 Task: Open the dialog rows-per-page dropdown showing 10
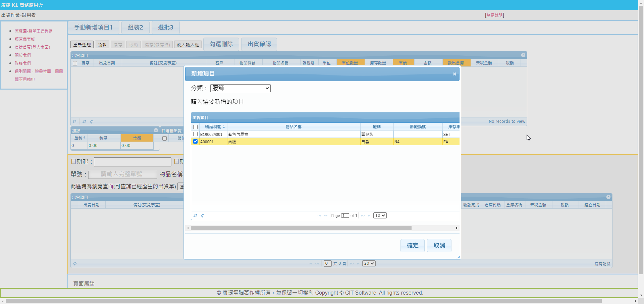[x=380, y=215]
